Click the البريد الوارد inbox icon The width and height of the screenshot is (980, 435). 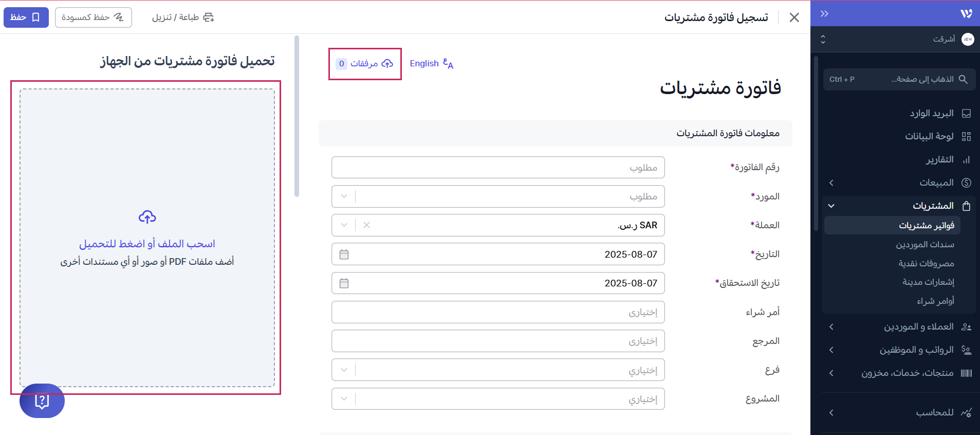[966, 114]
